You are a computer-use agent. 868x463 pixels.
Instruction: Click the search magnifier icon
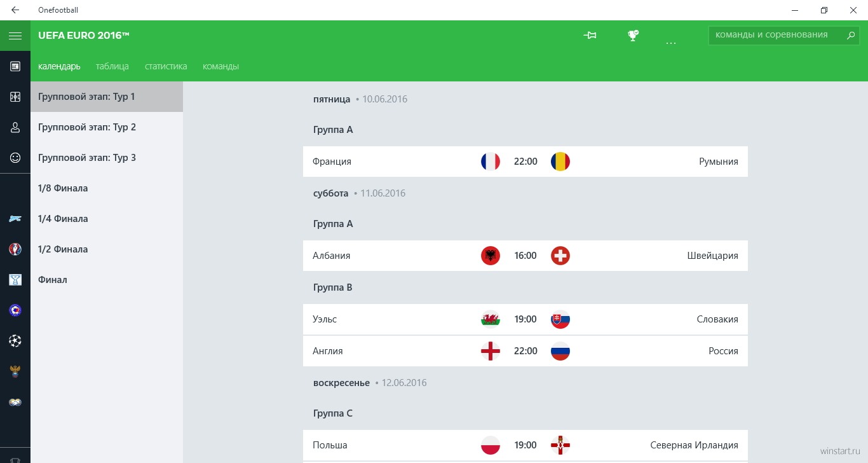click(851, 35)
